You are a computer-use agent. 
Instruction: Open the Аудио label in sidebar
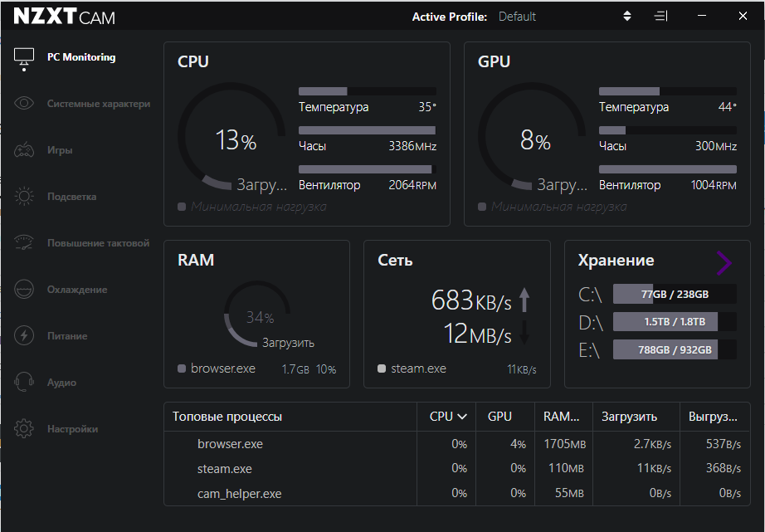61,382
